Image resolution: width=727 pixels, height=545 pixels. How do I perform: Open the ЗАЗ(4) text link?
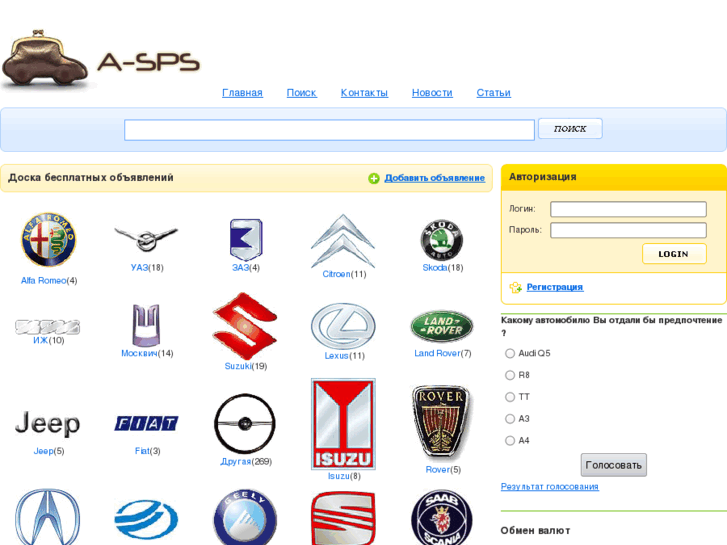(x=246, y=268)
